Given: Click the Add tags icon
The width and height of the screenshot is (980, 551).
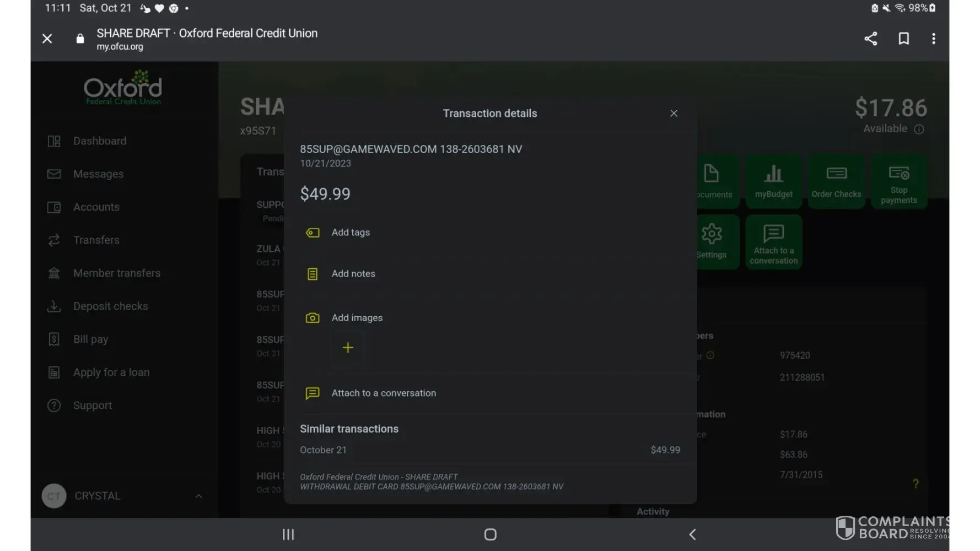Looking at the screenshot, I should pos(313,233).
